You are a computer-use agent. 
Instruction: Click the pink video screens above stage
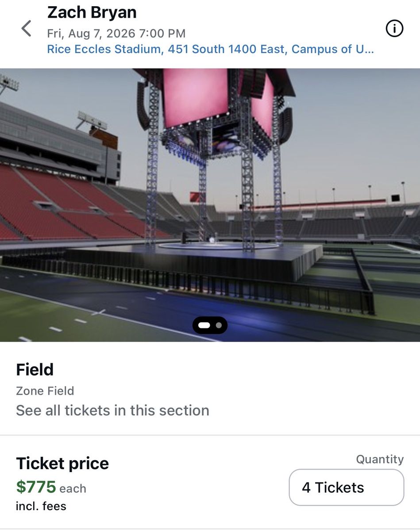(196, 97)
